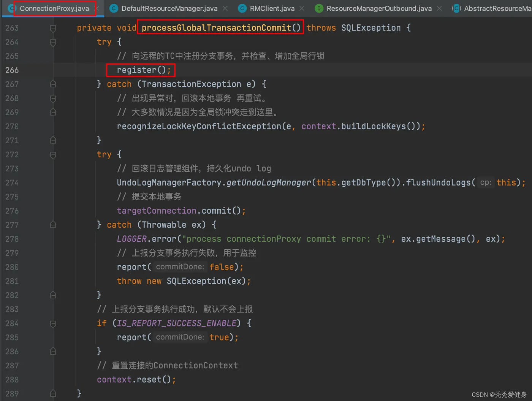Viewport: 532px width, 401px height.
Task: Collapse the try block fold marker at line 264
Action: (x=53, y=42)
